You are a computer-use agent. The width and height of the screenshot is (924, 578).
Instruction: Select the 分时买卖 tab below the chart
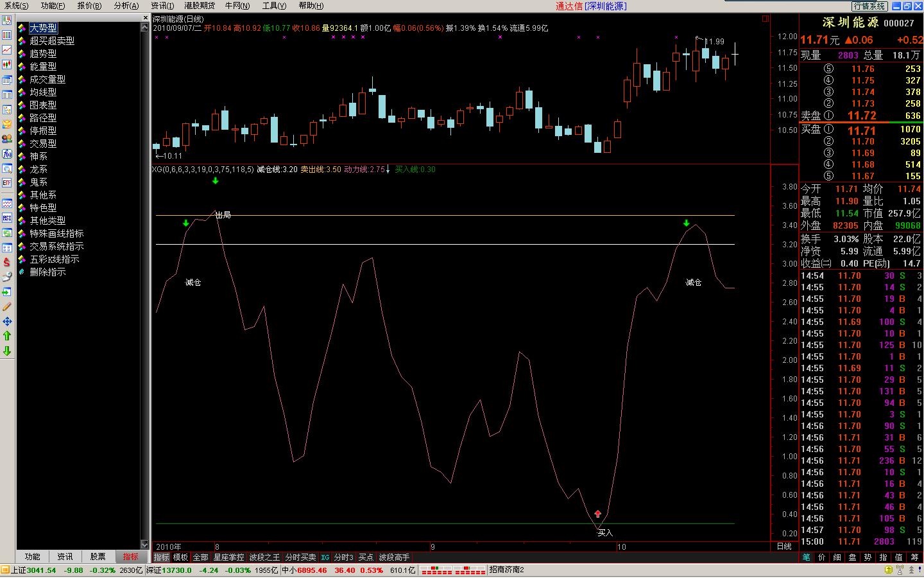pos(300,557)
